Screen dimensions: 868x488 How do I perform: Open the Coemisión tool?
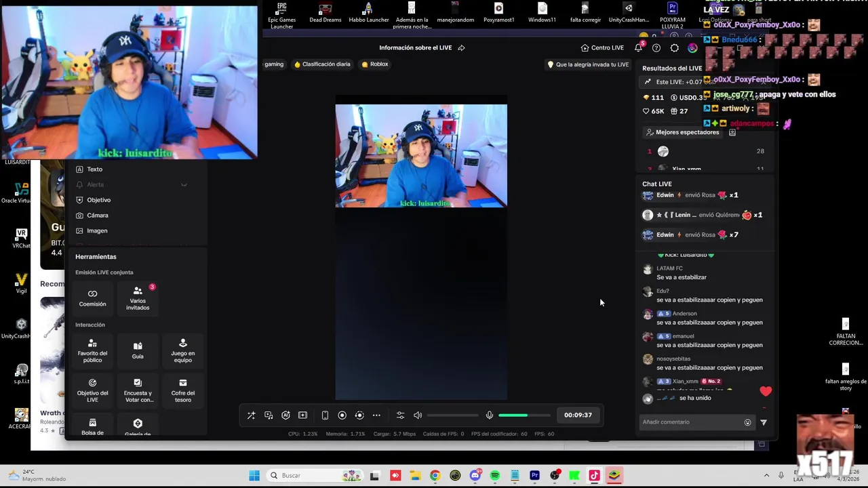[92, 298]
